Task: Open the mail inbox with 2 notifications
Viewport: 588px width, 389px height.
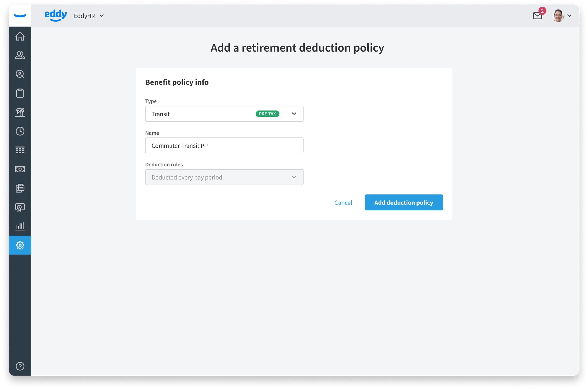Action: coord(538,16)
